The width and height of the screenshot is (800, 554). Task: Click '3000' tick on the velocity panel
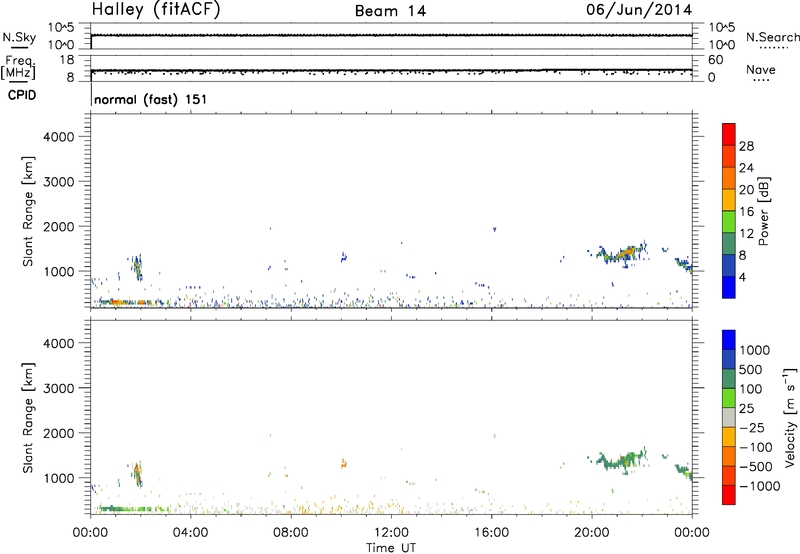(x=59, y=388)
